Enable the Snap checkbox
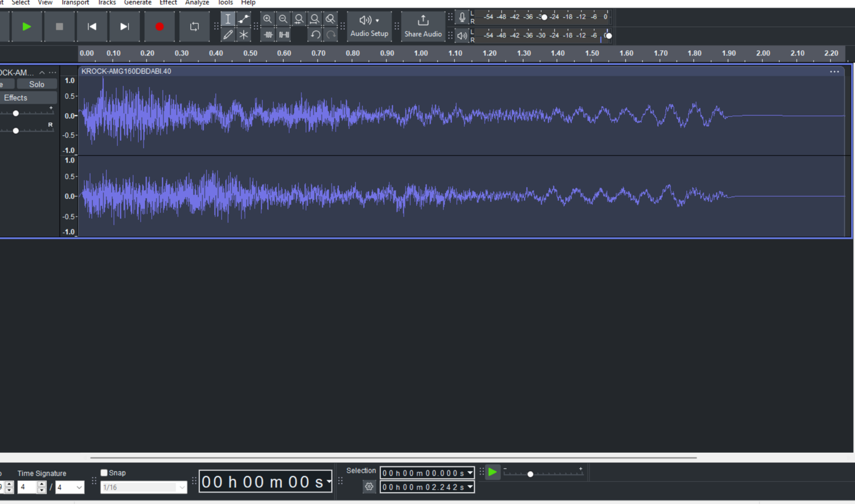This screenshot has height=504, width=855. click(x=104, y=472)
